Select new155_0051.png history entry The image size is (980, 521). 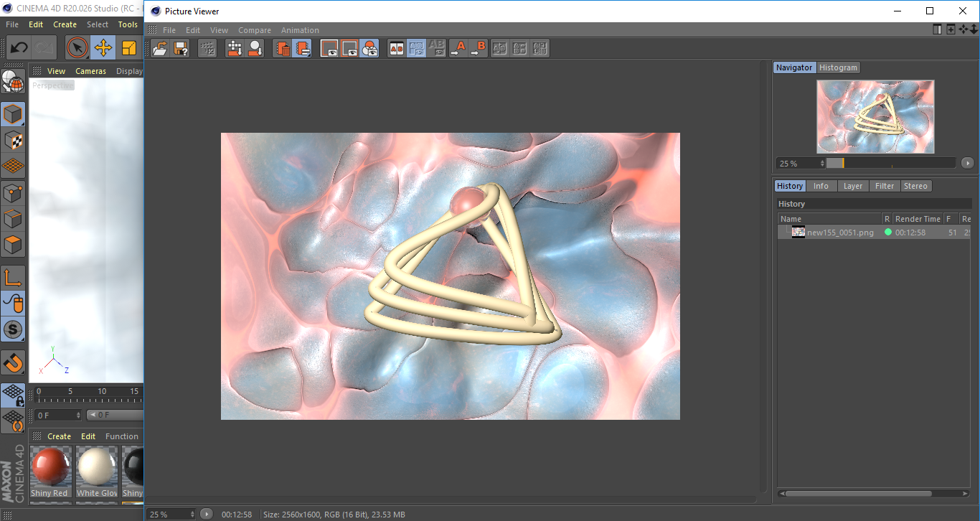pos(840,233)
